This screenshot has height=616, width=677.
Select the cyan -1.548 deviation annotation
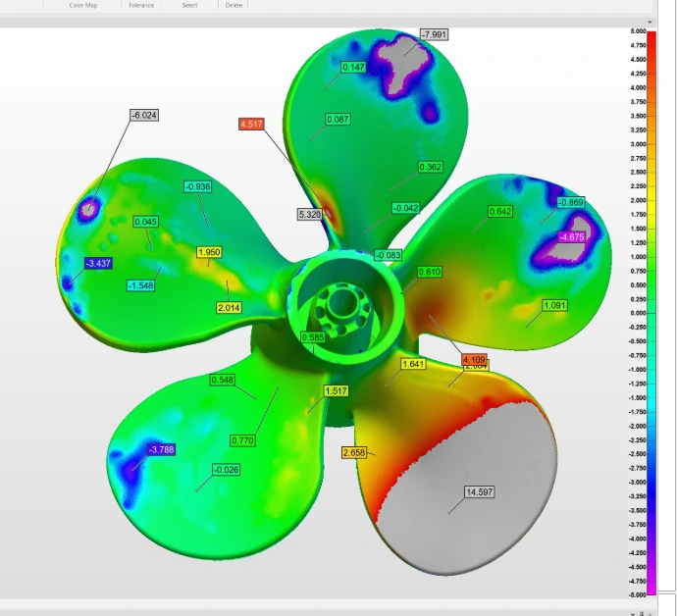tap(141, 285)
